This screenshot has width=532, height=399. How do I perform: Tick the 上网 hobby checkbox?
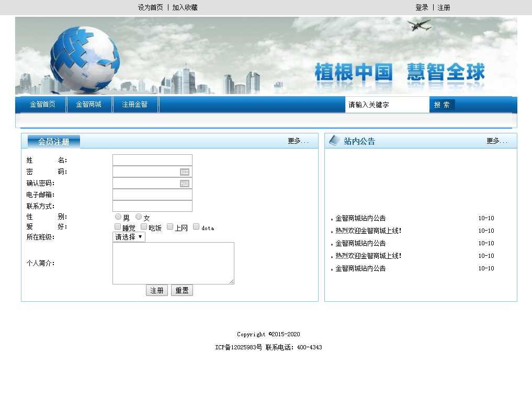(170, 227)
